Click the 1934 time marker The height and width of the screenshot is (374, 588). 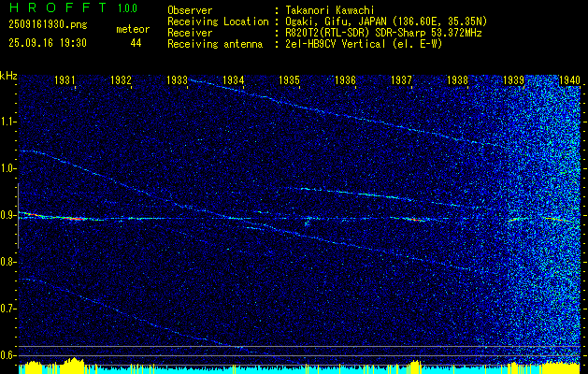(234, 79)
